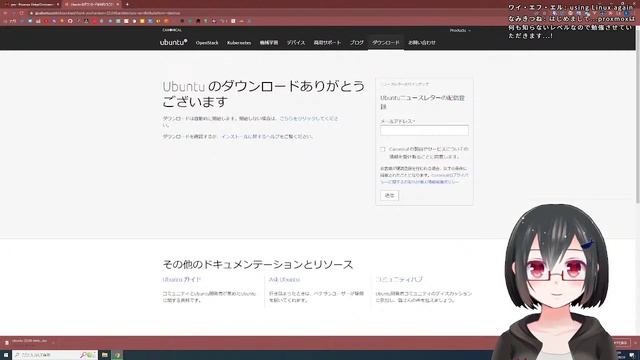Viewport: 640px width, 360px height.
Task: Switch to the Proxmox browser tab
Action: click(x=31, y=4)
